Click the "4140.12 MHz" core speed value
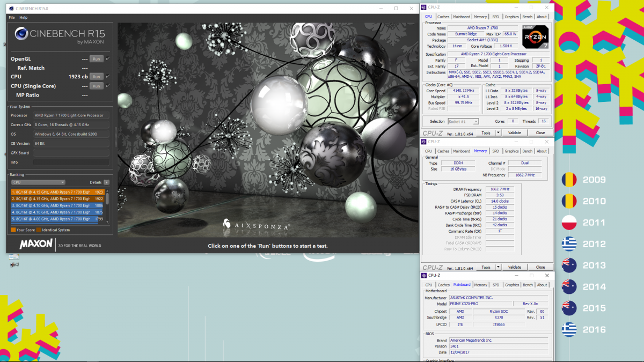 (464, 91)
